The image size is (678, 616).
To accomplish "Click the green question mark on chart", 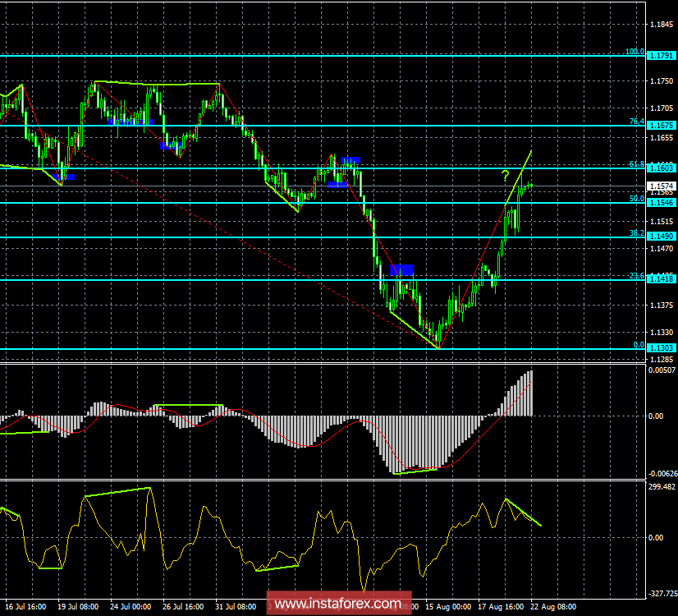I will coord(506,175).
